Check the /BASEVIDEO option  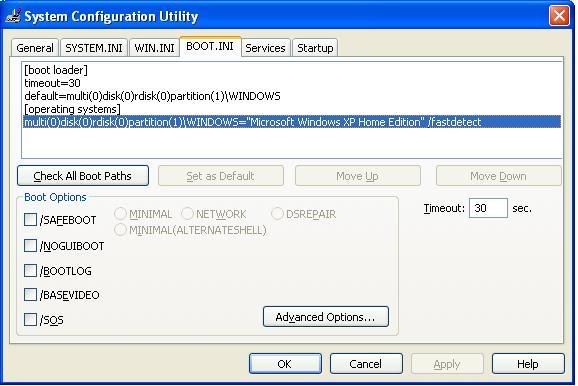(x=30, y=295)
